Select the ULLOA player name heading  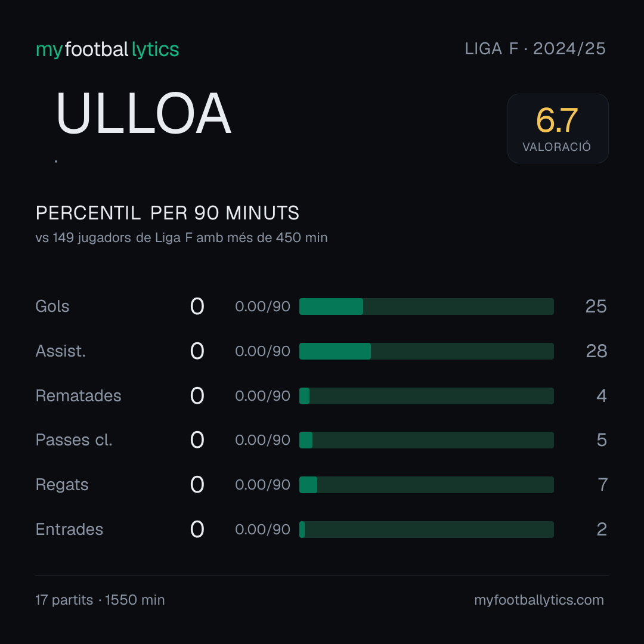click(x=143, y=113)
